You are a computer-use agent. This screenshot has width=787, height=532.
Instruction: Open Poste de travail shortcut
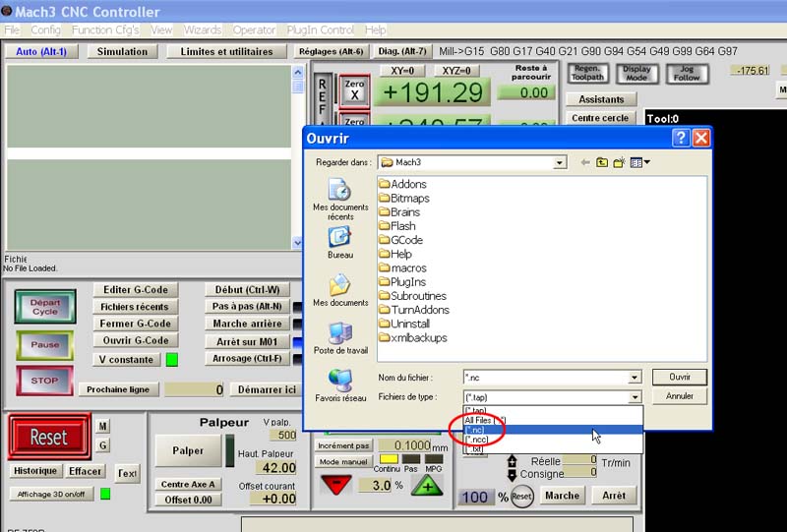(x=340, y=337)
